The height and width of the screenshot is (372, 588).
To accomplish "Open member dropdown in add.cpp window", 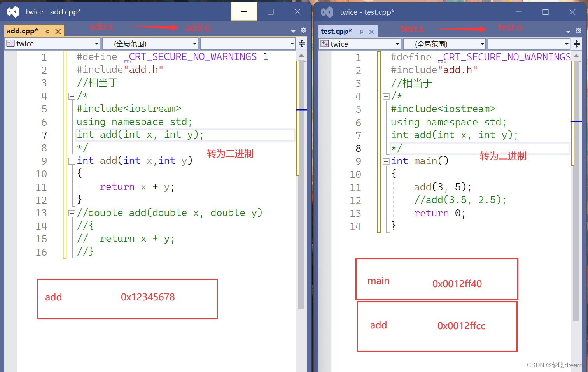I will coord(248,44).
